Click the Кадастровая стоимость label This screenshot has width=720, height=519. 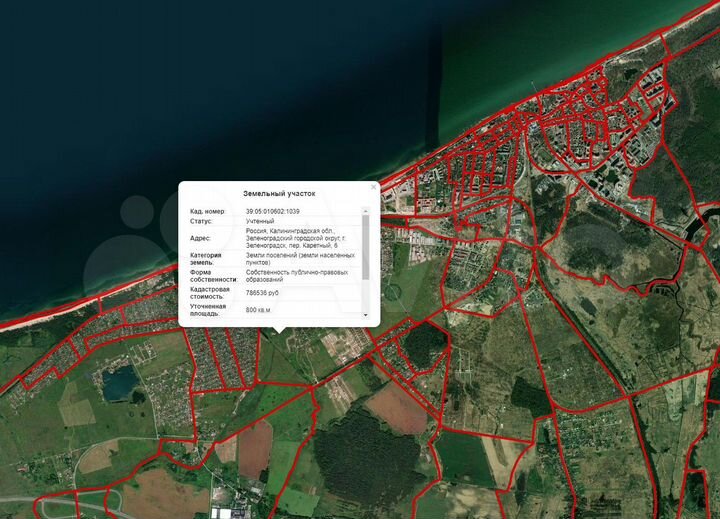coord(210,293)
